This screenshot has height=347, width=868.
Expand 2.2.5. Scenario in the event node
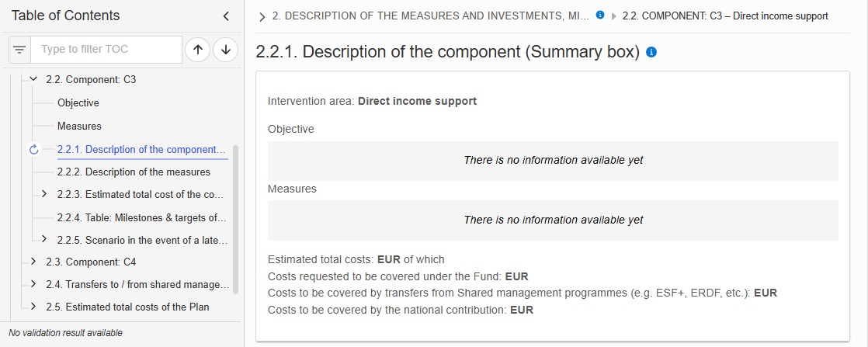click(45, 239)
